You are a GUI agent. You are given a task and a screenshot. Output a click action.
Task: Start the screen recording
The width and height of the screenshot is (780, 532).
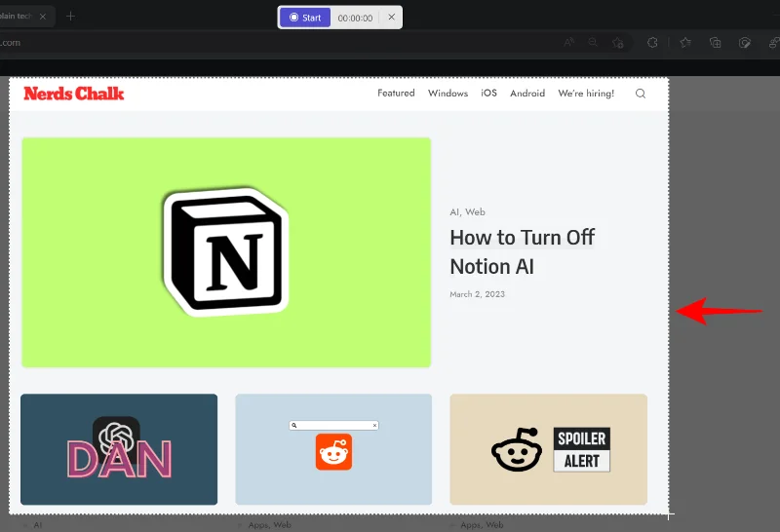click(x=305, y=18)
